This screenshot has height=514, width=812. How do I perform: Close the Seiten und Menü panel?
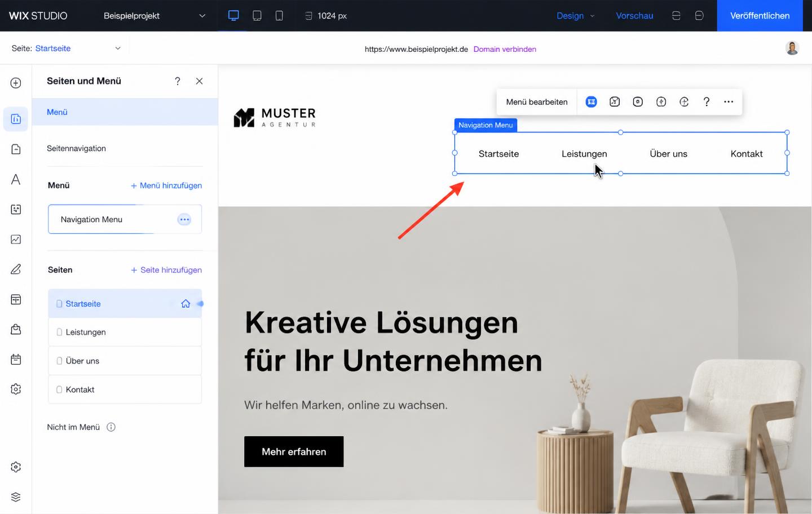199,81
